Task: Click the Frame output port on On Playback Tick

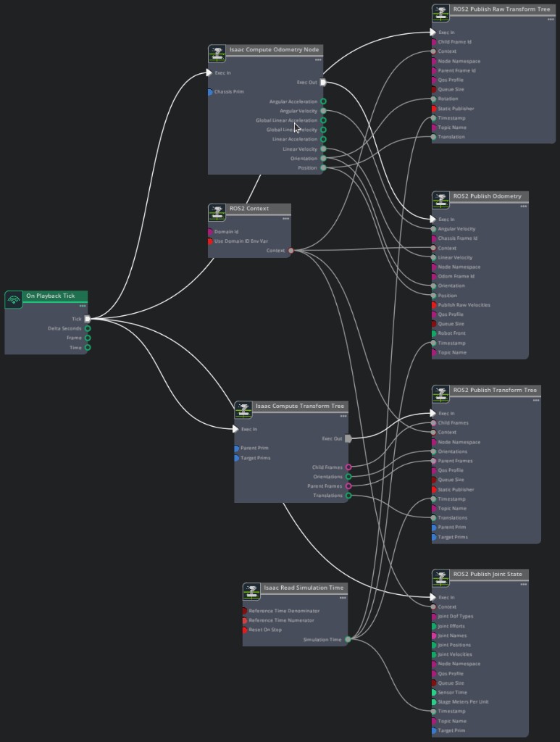Action: [x=88, y=338]
